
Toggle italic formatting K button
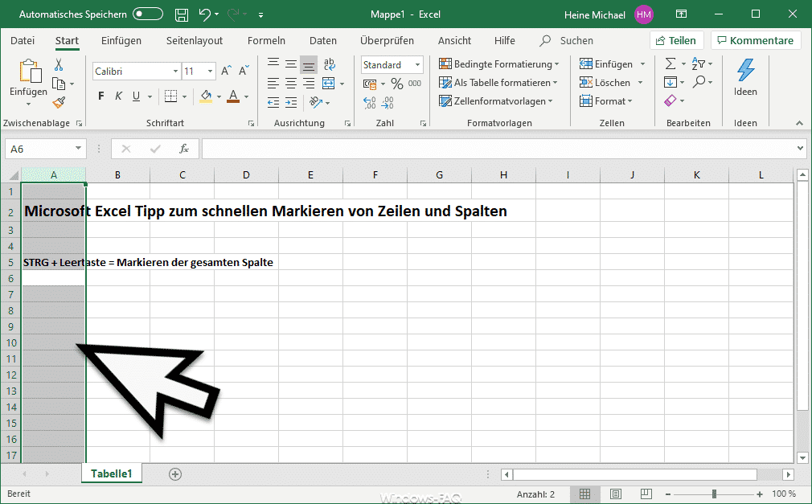click(x=119, y=96)
